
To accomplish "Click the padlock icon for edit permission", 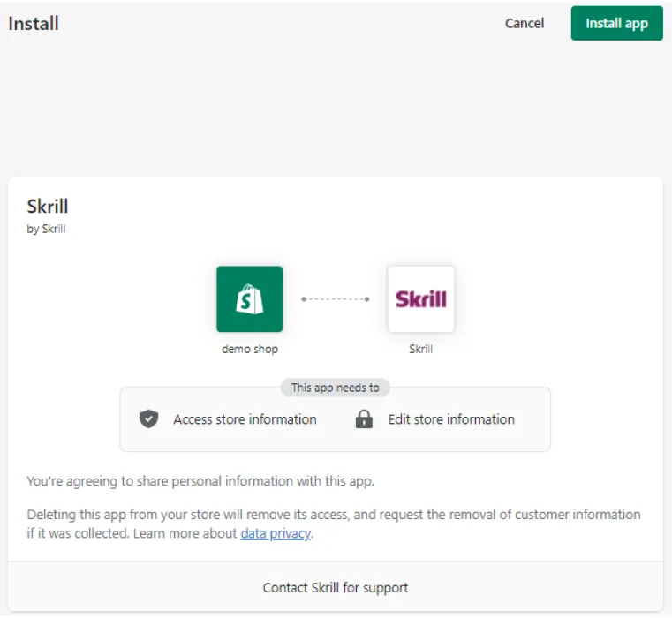I will tap(364, 419).
